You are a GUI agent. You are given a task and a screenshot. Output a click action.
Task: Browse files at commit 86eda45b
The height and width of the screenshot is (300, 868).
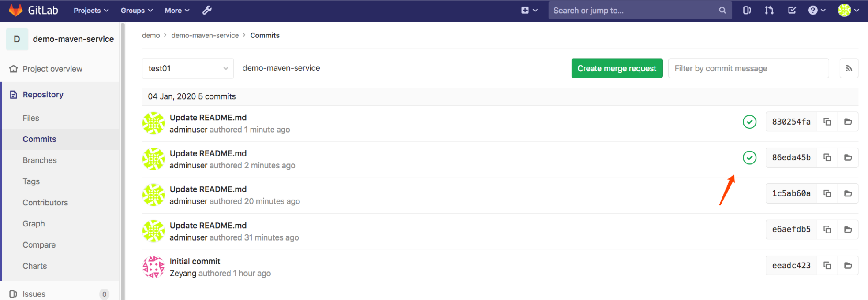(x=848, y=157)
